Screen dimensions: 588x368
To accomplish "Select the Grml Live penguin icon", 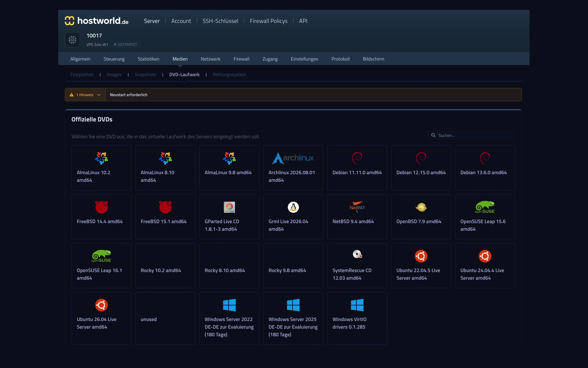I will [x=293, y=207].
